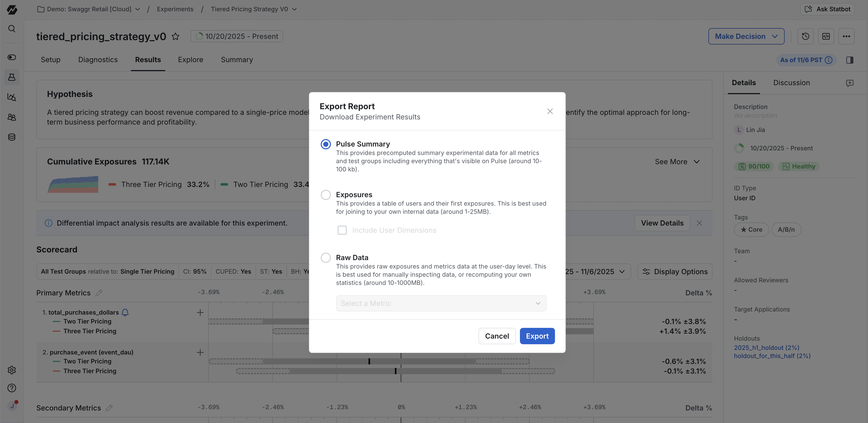Select the Experiments flask icon in sidebar

(x=12, y=77)
